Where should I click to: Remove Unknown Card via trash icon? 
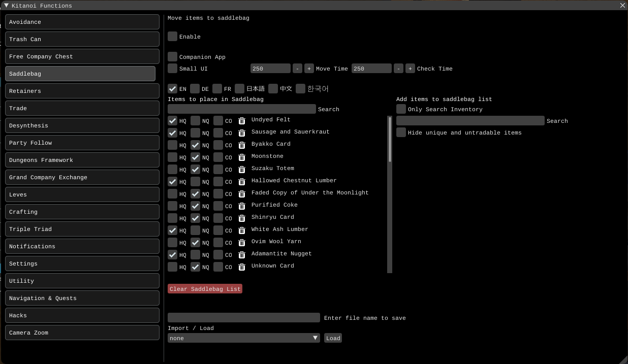click(242, 267)
